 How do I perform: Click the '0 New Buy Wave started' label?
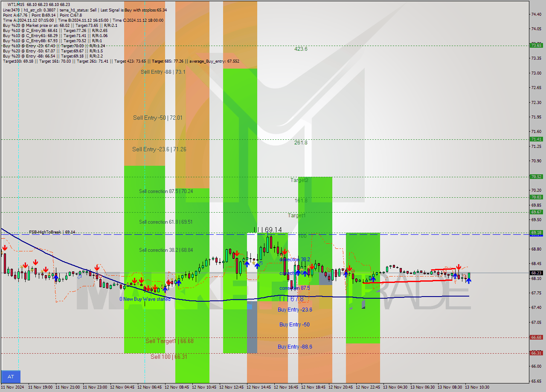[145, 299]
